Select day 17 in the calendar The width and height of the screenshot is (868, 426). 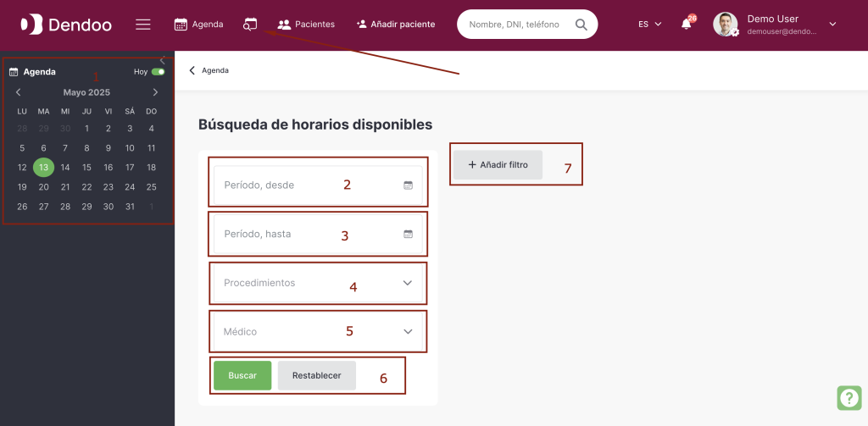point(130,167)
